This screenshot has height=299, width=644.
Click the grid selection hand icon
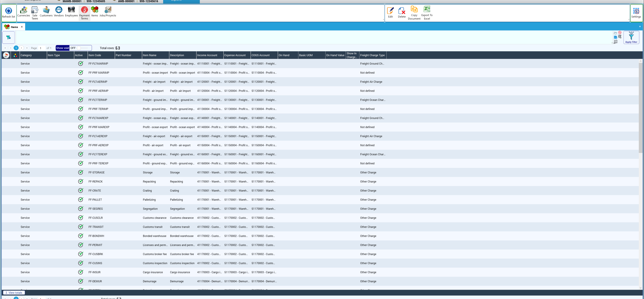[x=620, y=37]
